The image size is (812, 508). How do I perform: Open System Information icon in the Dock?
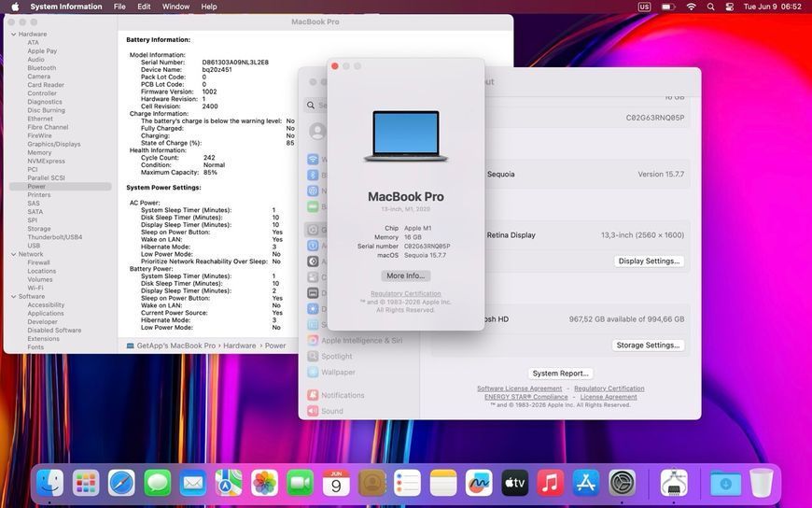(674, 483)
